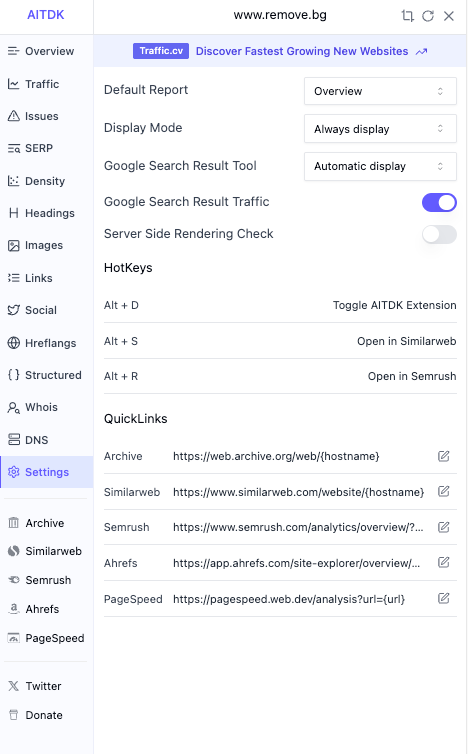The width and height of the screenshot is (468, 754).
Task: Click the Links sidebar icon
Action: (13, 278)
